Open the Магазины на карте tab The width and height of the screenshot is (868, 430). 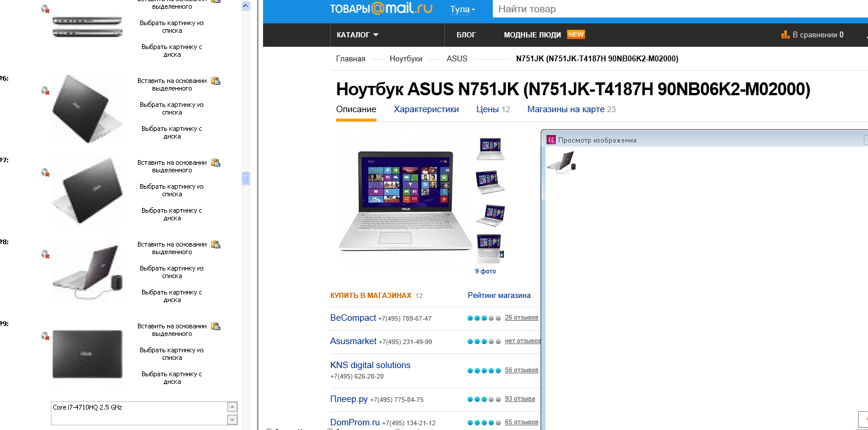[x=571, y=109]
